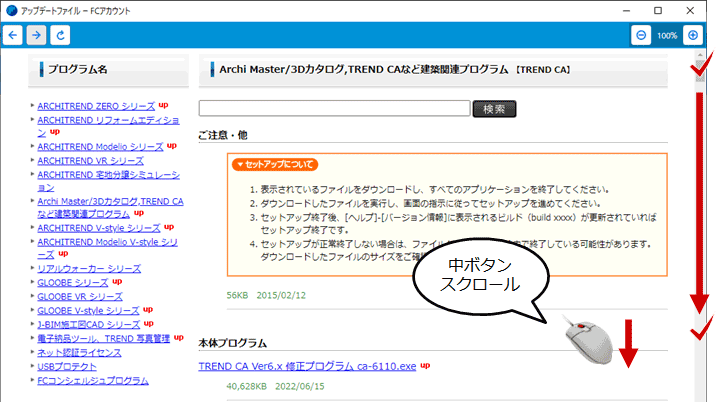The height and width of the screenshot is (402, 721).
Task: Click the 100% zoom level indicator
Action: coord(667,35)
